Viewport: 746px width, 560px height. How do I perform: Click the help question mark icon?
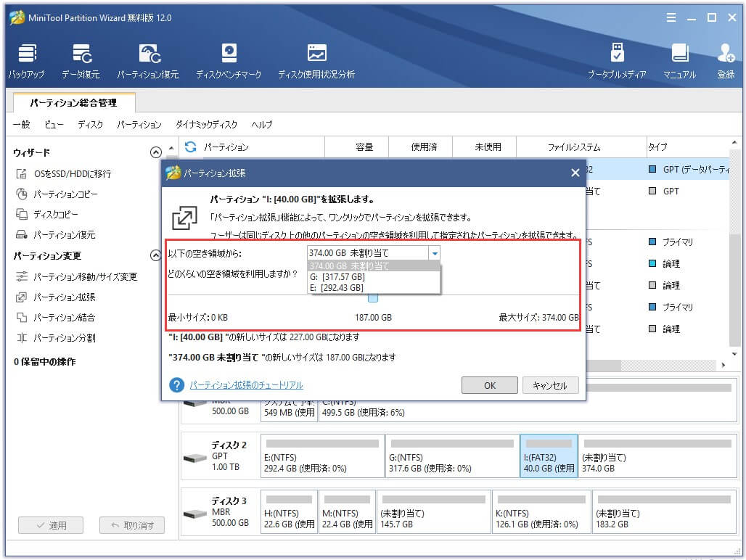[179, 384]
